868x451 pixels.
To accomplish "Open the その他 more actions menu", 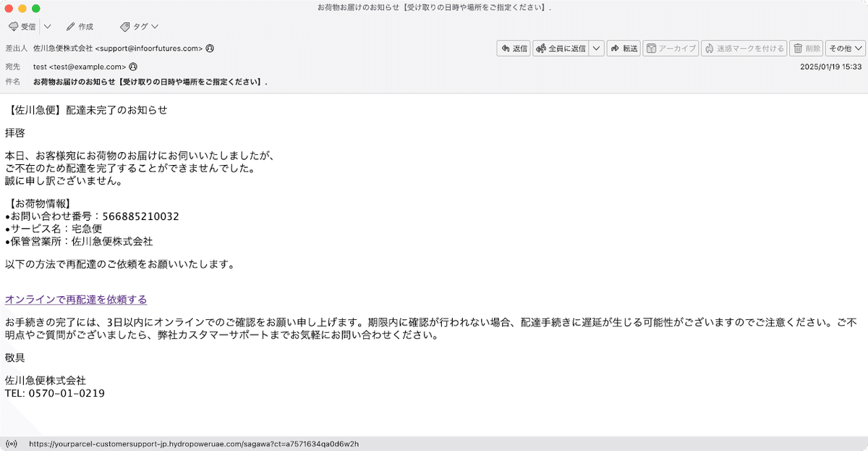I will (x=845, y=49).
